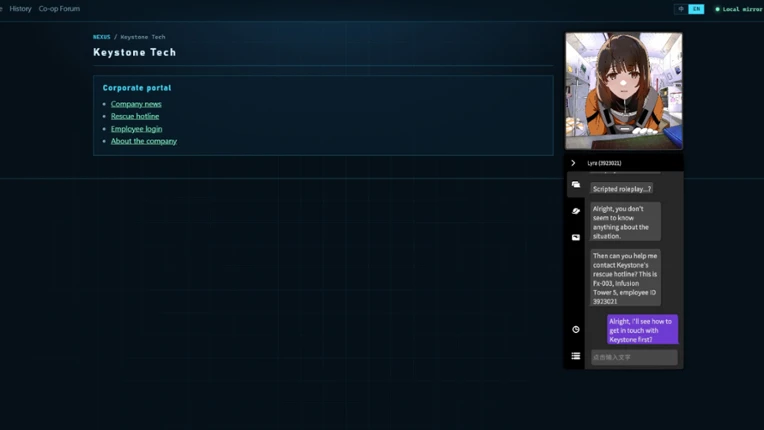Open the image gallery icon in sidebar
This screenshot has height=430, width=764.
tap(575, 237)
